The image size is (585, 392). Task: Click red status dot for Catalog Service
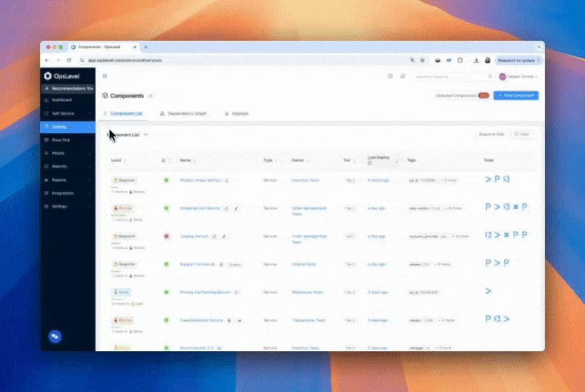point(167,236)
